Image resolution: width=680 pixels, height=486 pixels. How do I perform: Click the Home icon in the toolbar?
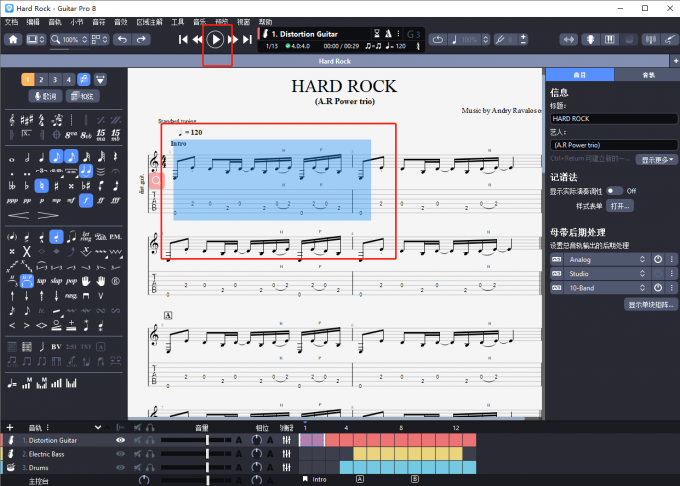13,40
